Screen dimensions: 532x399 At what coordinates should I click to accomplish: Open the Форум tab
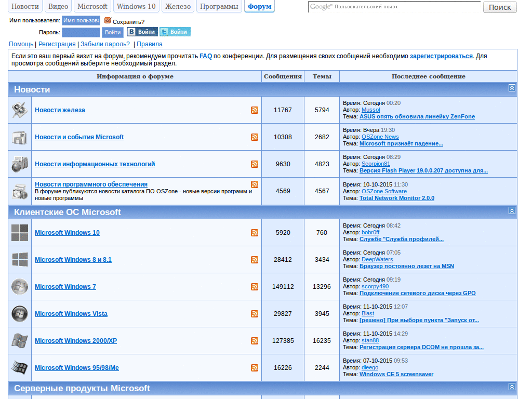click(x=260, y=6)
